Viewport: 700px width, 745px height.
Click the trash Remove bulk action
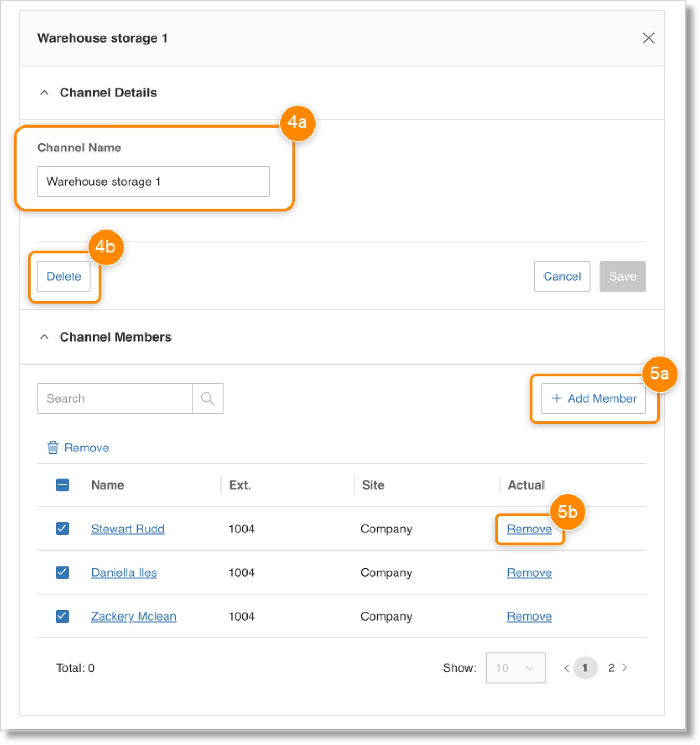tap(78, 447)
